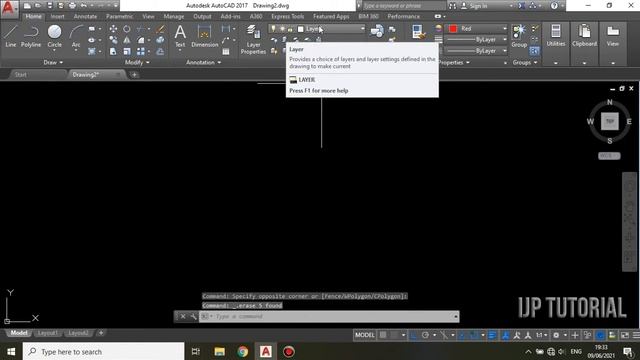
Task: Switch to the Manage ribbon tab
Action: pos(173,16)
